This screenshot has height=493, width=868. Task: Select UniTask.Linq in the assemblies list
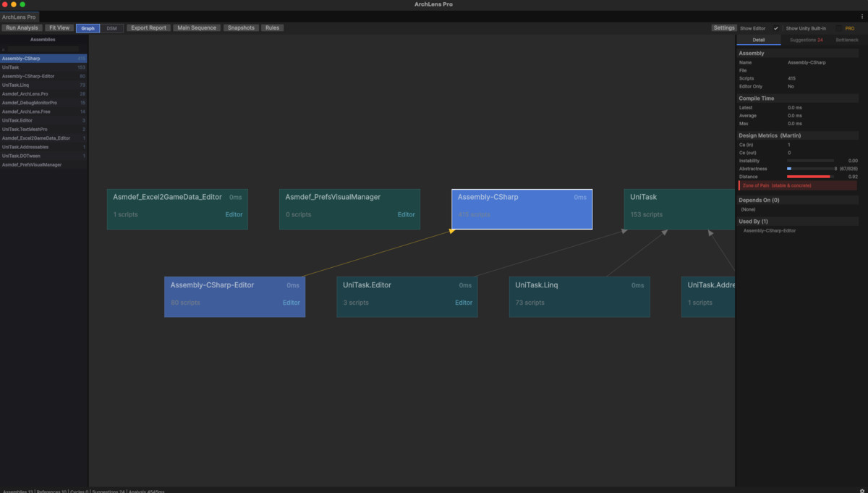43,85
